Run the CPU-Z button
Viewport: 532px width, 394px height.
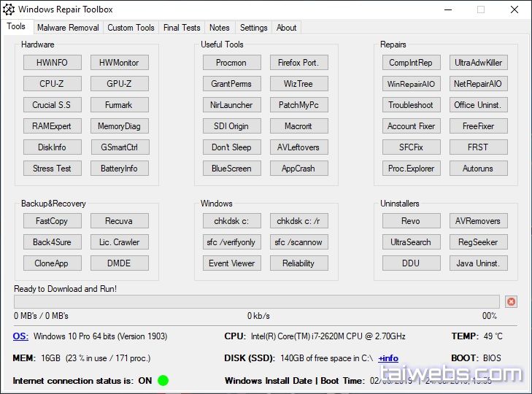coord(52,84)
